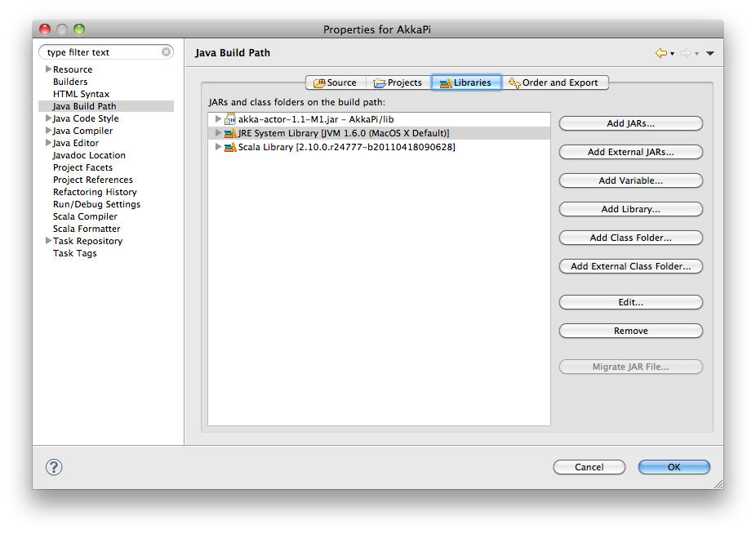Switch to the Source tab
This screenshot has width=756, height=534.
pyautogui.click(x=336, y=82)
